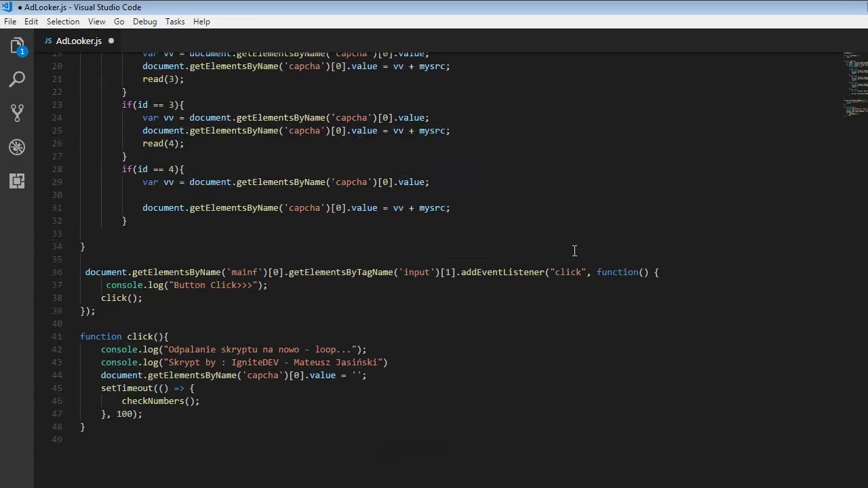This screenshot has height=488, width=868.
Task: Click line number 49 in gutter
Action: click(57, 439)
